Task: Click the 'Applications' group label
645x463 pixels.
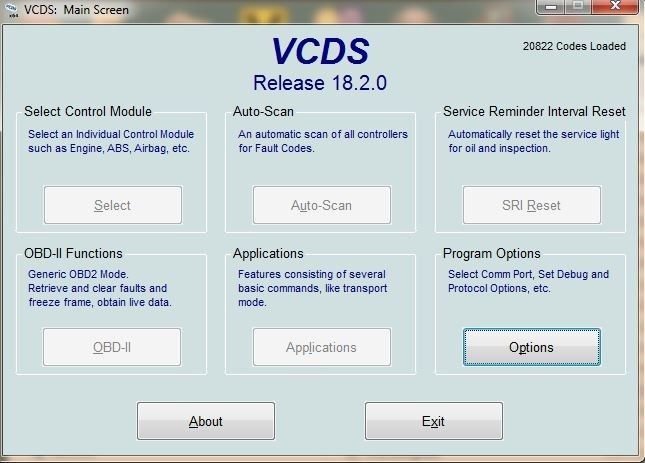Action: tap(268, 253)
